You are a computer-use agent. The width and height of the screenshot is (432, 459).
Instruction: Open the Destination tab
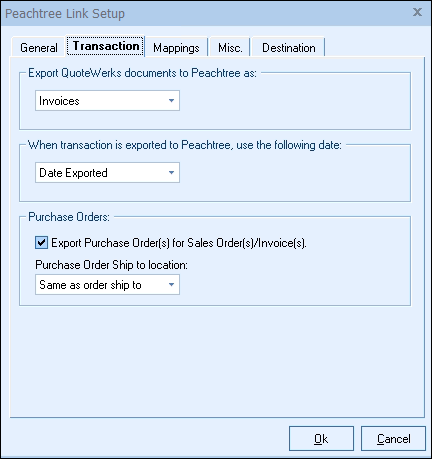288,48
